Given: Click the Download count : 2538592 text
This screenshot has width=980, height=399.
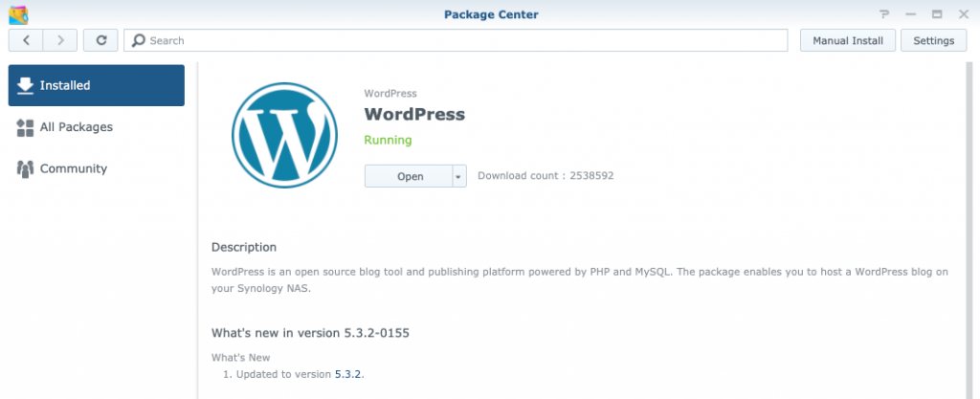Looking at the screenshot, I should tap(546, 176).
